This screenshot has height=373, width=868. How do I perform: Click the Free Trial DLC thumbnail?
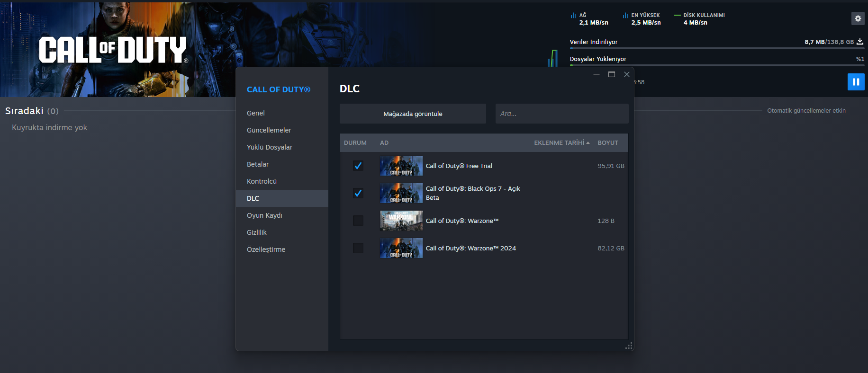click(x=401, y=166)
